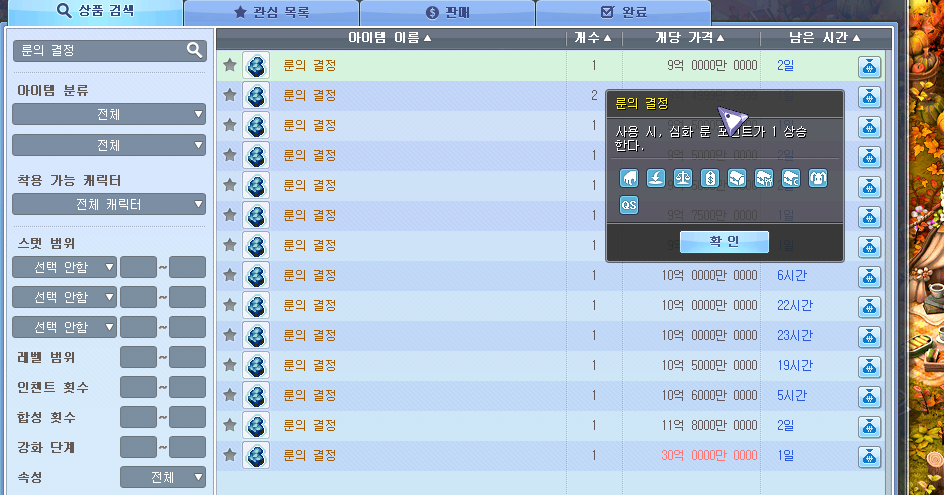Switch to the 판매 tab
944x495 pixels.
pos(447,12)
